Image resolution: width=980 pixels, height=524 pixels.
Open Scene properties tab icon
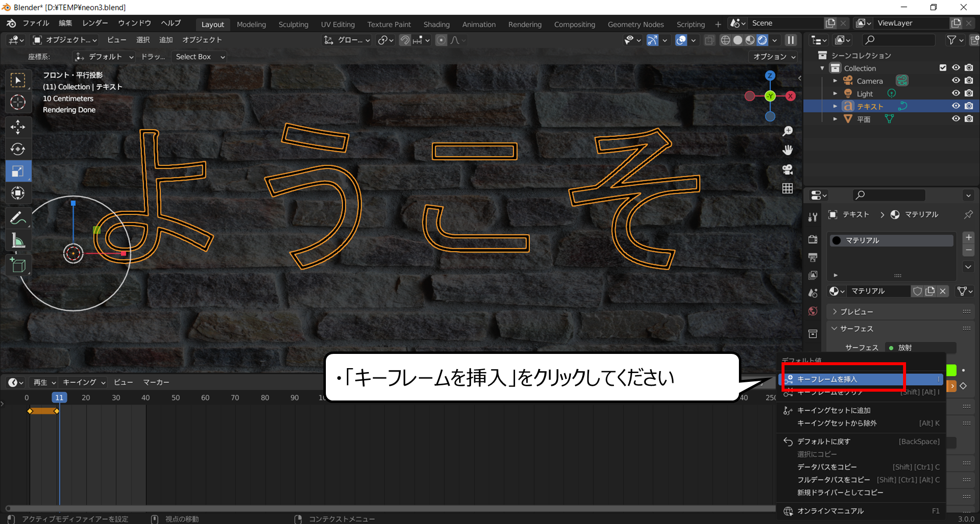click(x=813, y=293)
